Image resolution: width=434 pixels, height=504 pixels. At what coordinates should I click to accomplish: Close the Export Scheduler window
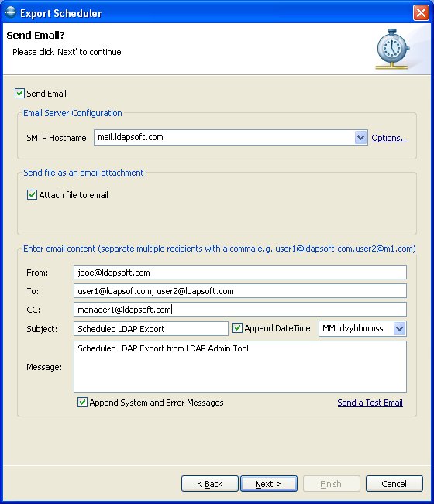[421, 13]
